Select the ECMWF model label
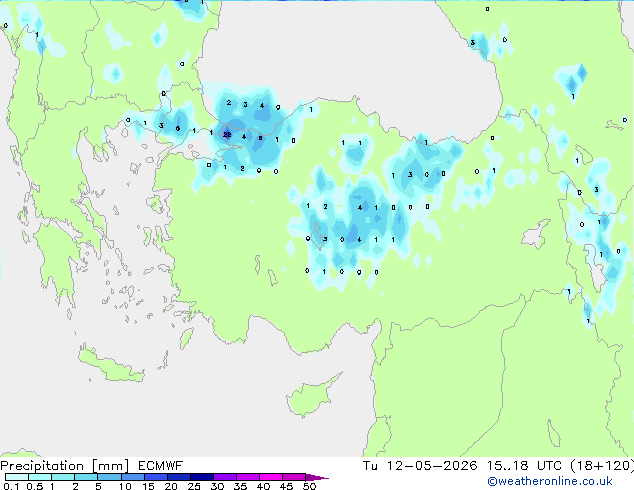The image size is (634, 490). click(x=161, y=466)
